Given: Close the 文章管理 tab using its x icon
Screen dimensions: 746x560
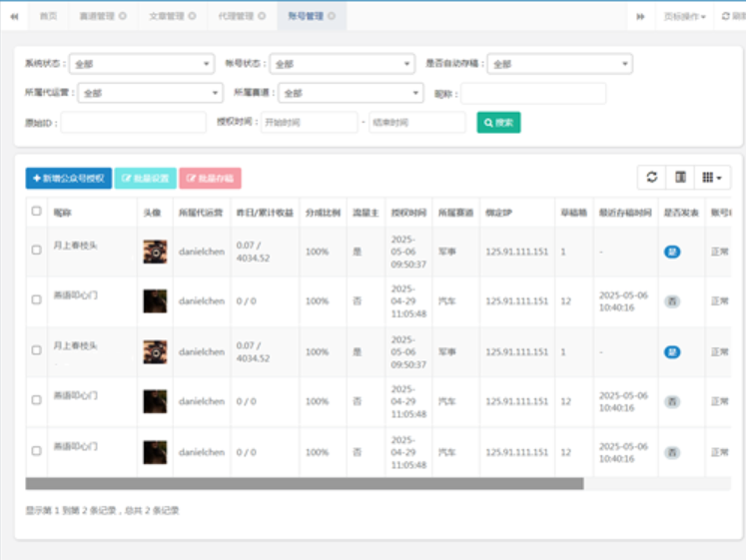Looking at the screenshot, I should pos(191,16).
